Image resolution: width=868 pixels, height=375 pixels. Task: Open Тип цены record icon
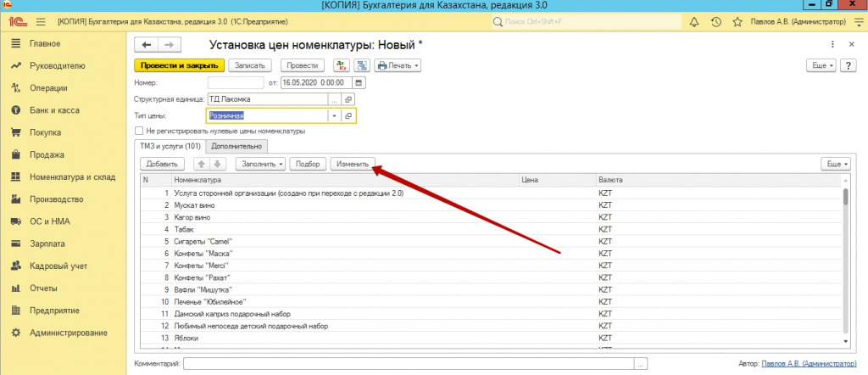[348, 115]
